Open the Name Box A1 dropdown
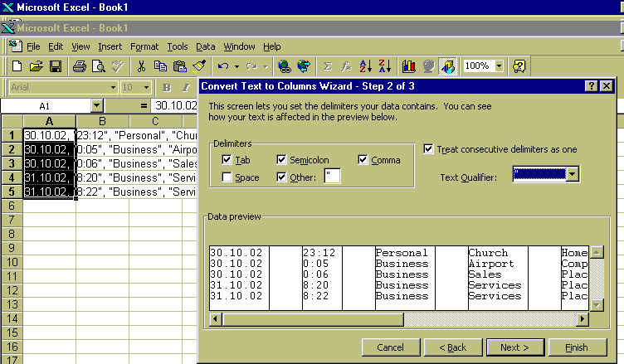 click(97, 106)
